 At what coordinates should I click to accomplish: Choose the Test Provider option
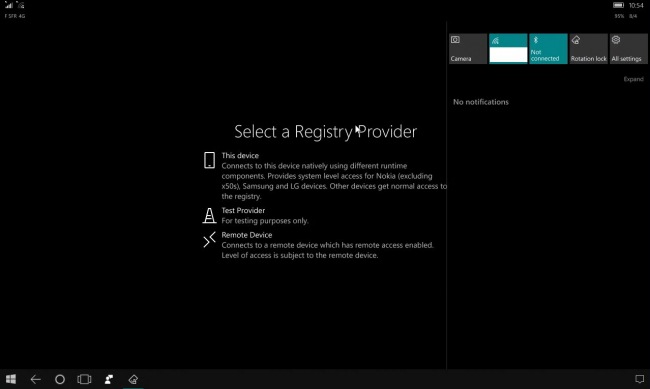pyautogui.click(x=255, y=216)
